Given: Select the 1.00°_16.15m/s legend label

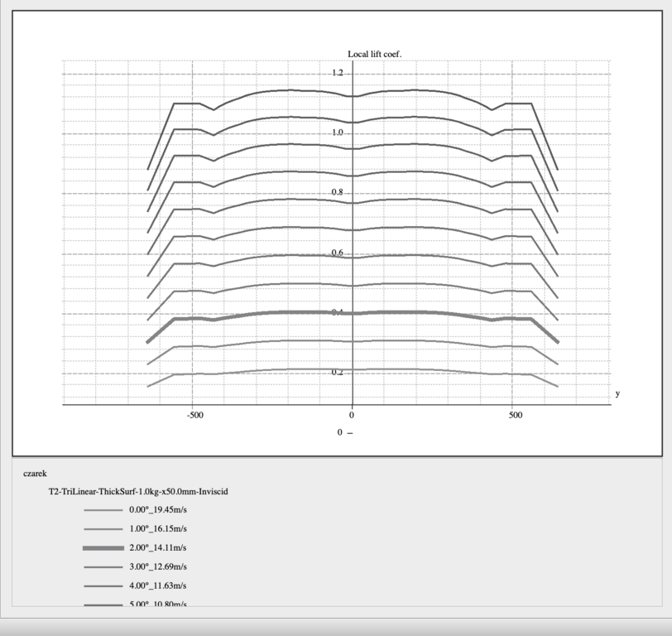Looking at the screenshot, I should click(x=157, y=528).
